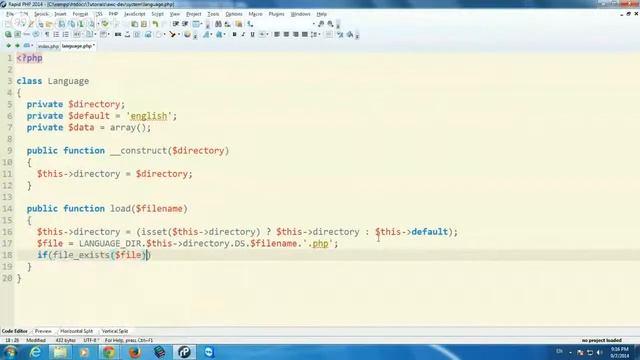Expand the dropdown beside the red arrow icon
The image size is (640, 360).
pos(179,35)
